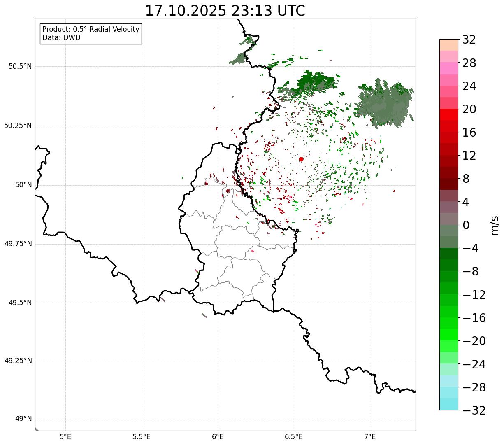
Task: Click the colorbar tick label −20
Action: tap(474, 341)
